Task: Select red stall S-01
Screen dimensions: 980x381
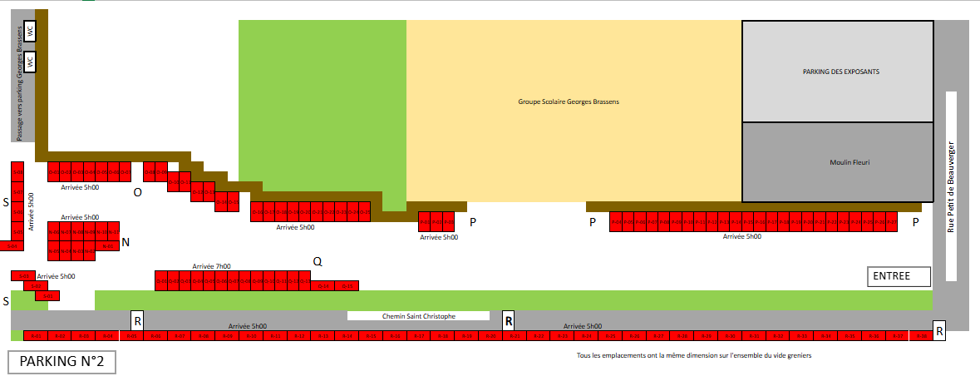Action: [47, 296]
